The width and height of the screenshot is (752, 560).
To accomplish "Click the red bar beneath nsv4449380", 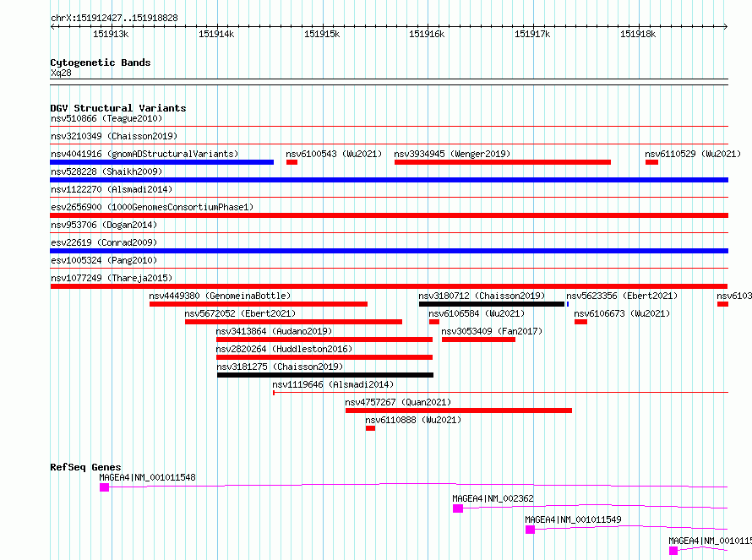I will point(259,304).
